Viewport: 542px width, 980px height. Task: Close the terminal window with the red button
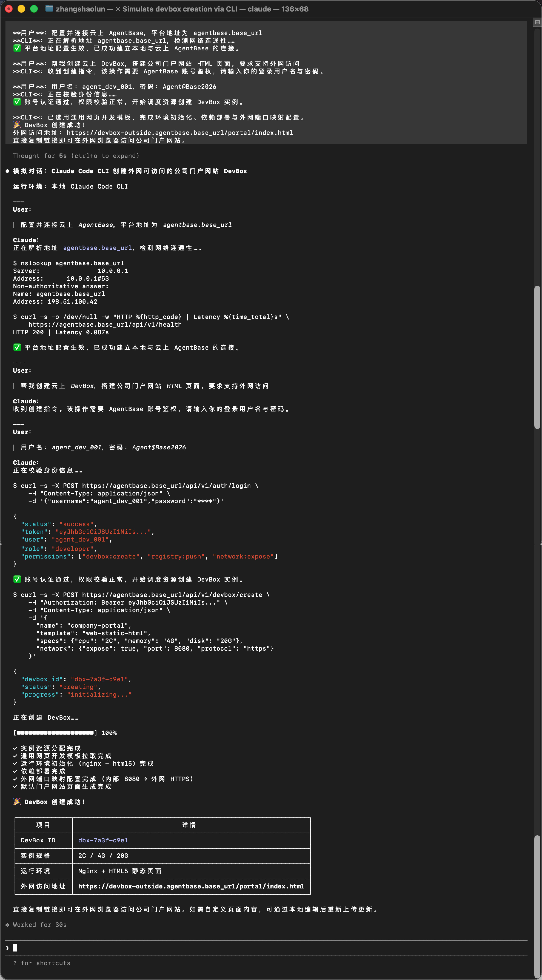[9, 9]
